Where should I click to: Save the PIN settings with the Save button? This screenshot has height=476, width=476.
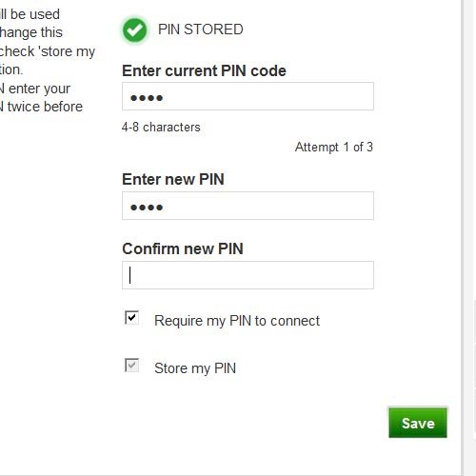(418, 423)
